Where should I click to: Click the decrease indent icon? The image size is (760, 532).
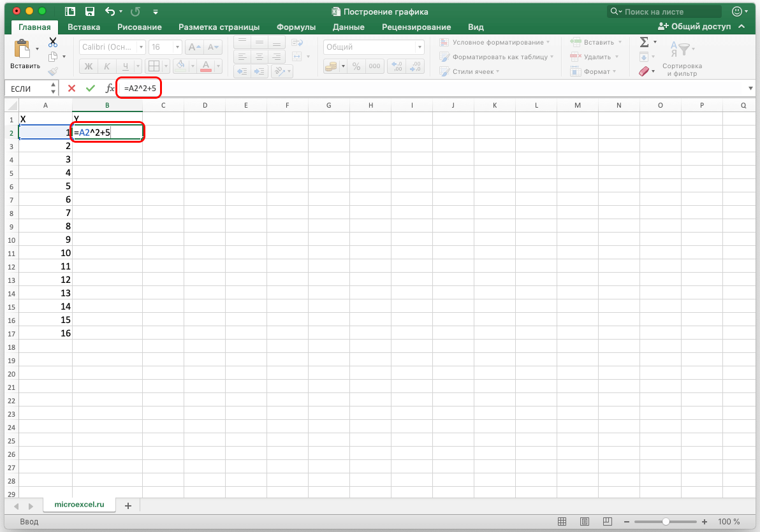(x=242, y=72)
